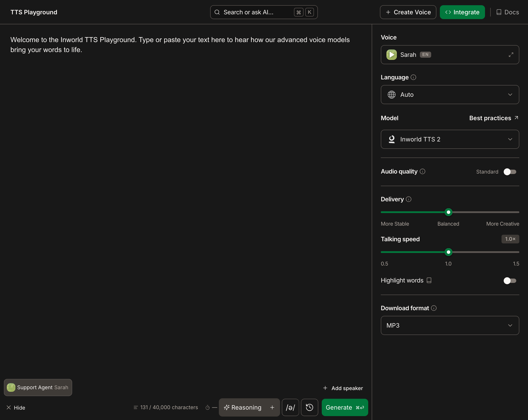Click the stopwatch duration icon
Screen dimensions: 528x420
click(207, 407)
